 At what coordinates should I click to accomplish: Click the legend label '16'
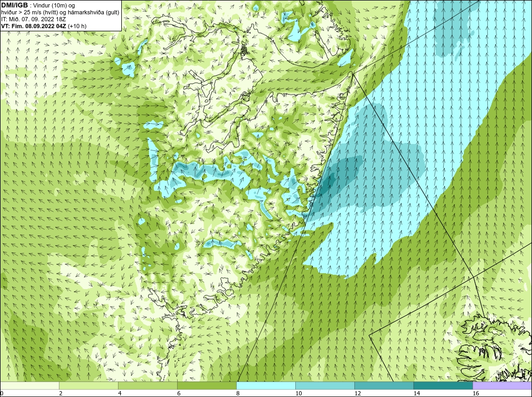click(x=476, y=393)
